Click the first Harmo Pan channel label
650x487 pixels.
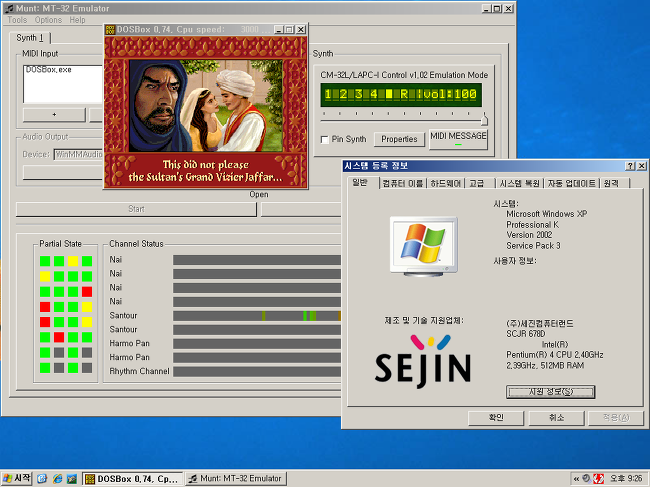point(129,344)
